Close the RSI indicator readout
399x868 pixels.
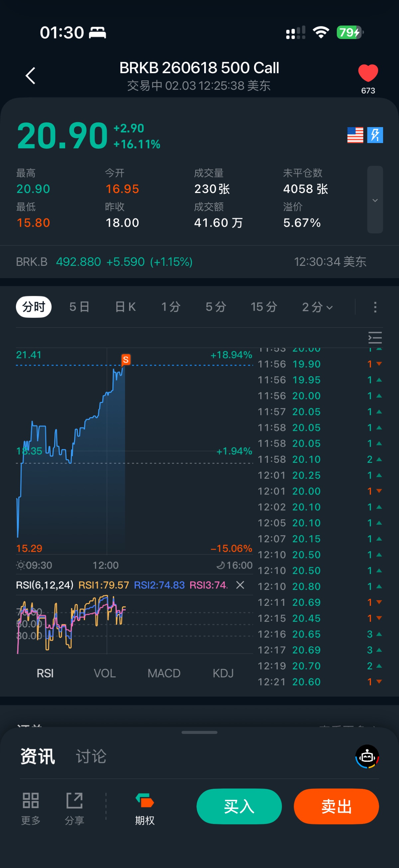coord(240,585)
